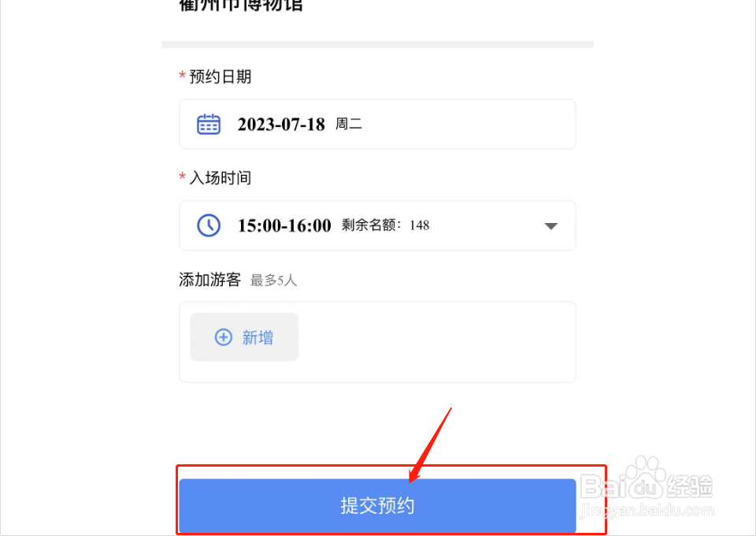Click the blue clock icon
The height and width of the screenshot is (536, 756).
(209, 225)
